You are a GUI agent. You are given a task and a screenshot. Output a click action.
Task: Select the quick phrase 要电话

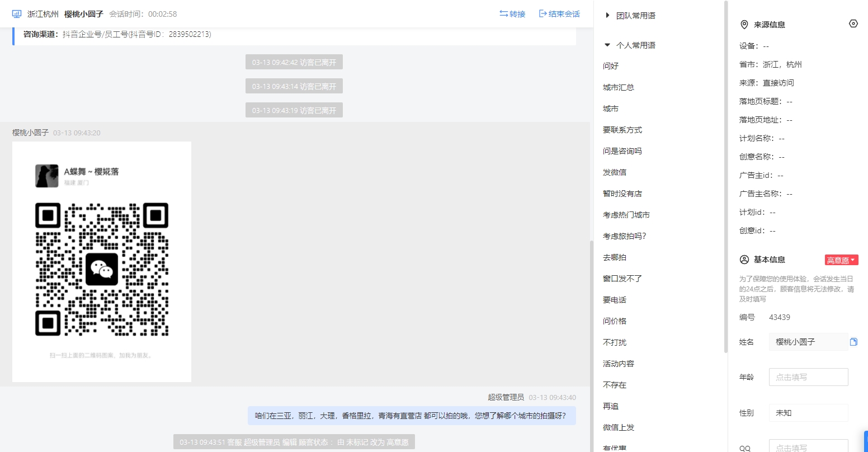pos(615,300)
